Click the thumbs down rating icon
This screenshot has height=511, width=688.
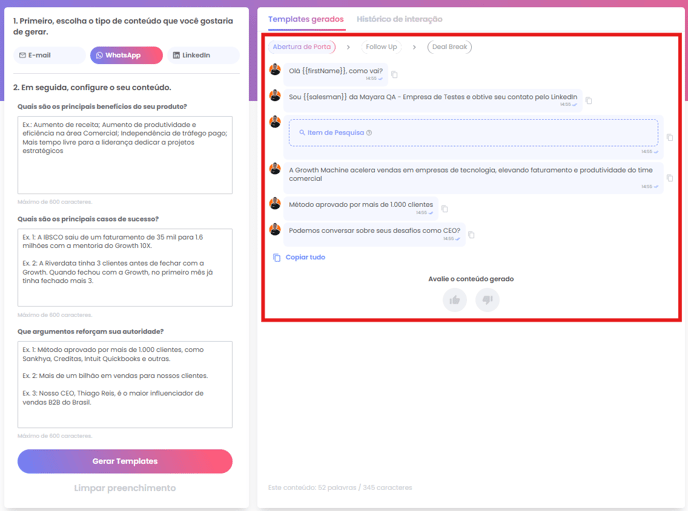coord(487,300)
